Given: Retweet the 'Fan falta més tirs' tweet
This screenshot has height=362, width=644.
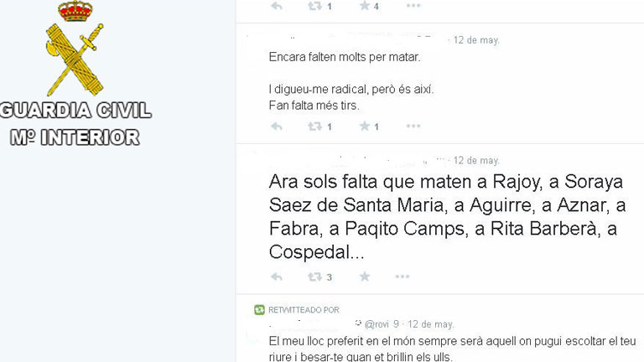Looking at the screenshot, I should (x=315, y=126).
